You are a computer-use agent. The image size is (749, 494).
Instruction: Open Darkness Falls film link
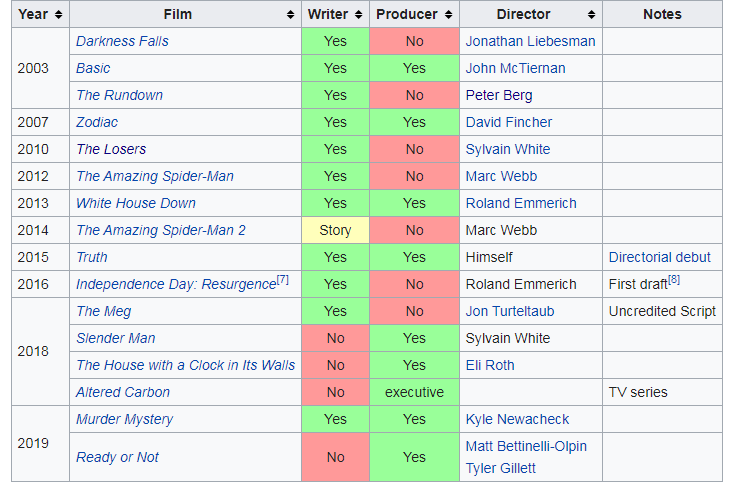(x=122, y=41)
